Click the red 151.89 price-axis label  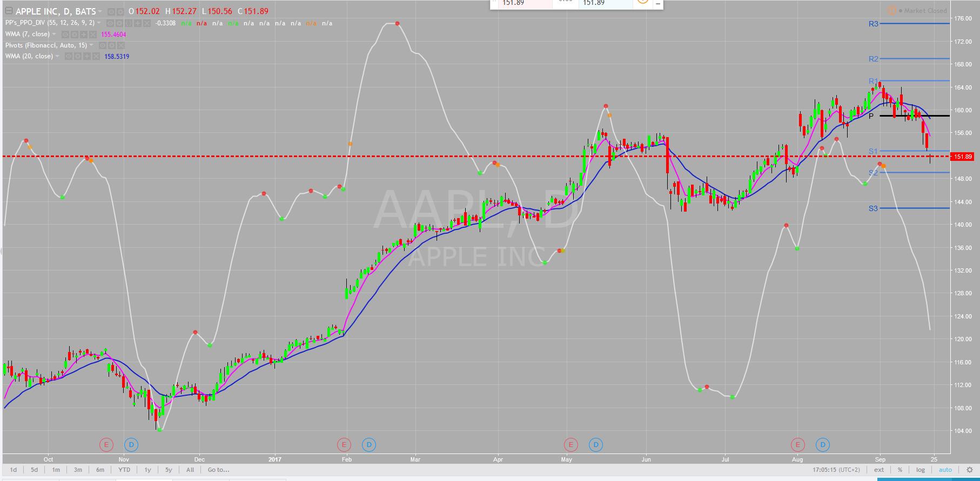point(963,157)
